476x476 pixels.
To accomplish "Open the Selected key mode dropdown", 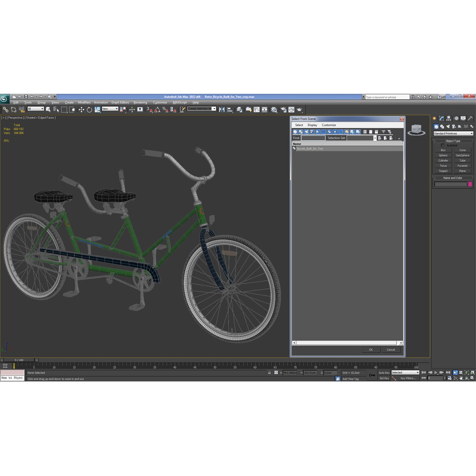I will 405,372.
